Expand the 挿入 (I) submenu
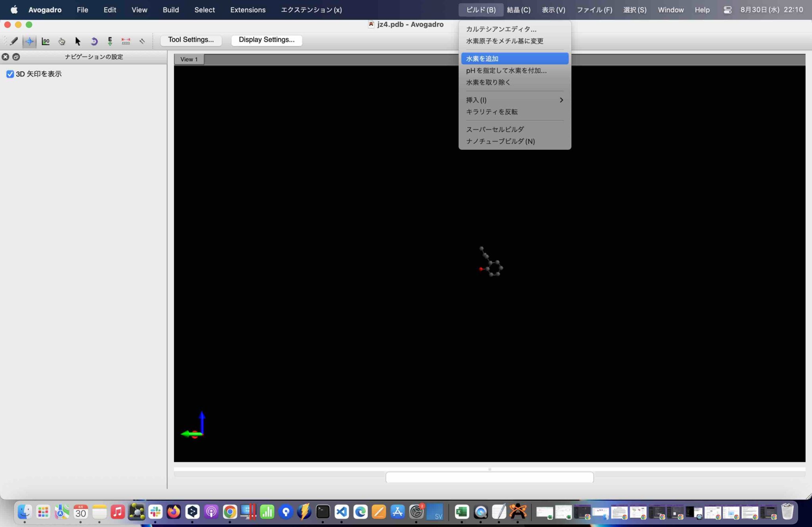 tap(514, 100)
